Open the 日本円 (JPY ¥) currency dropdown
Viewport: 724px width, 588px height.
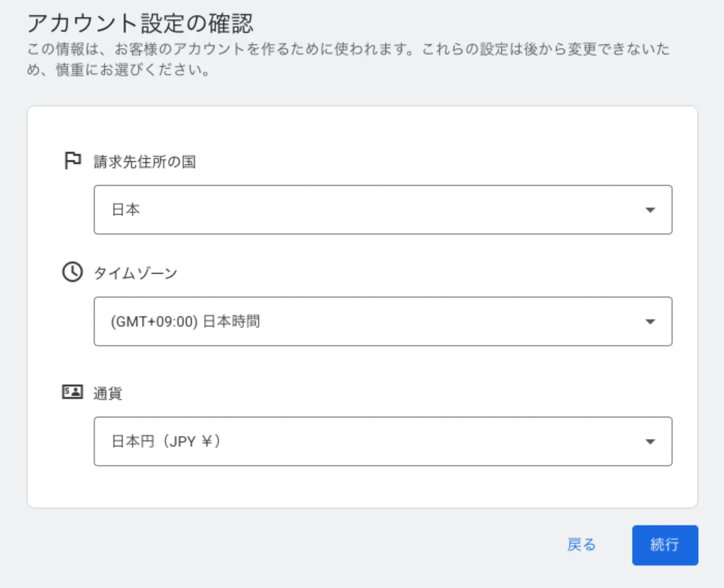point(383,441)
